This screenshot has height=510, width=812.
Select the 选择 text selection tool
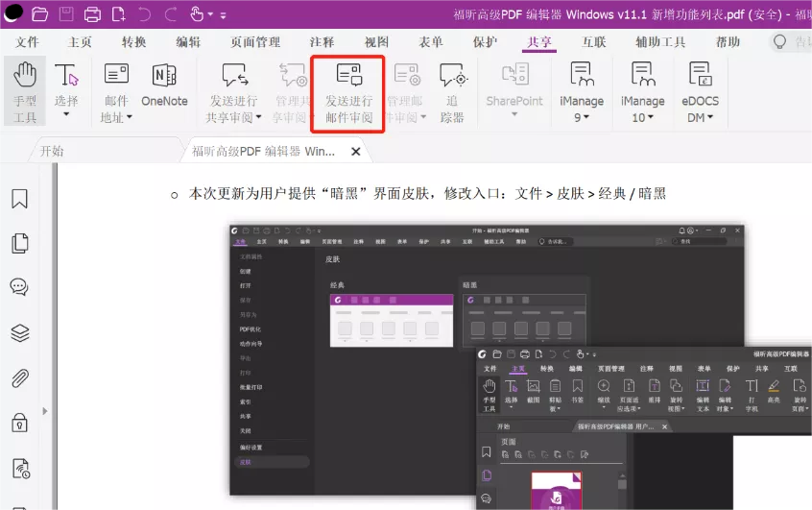pos(66,84)
